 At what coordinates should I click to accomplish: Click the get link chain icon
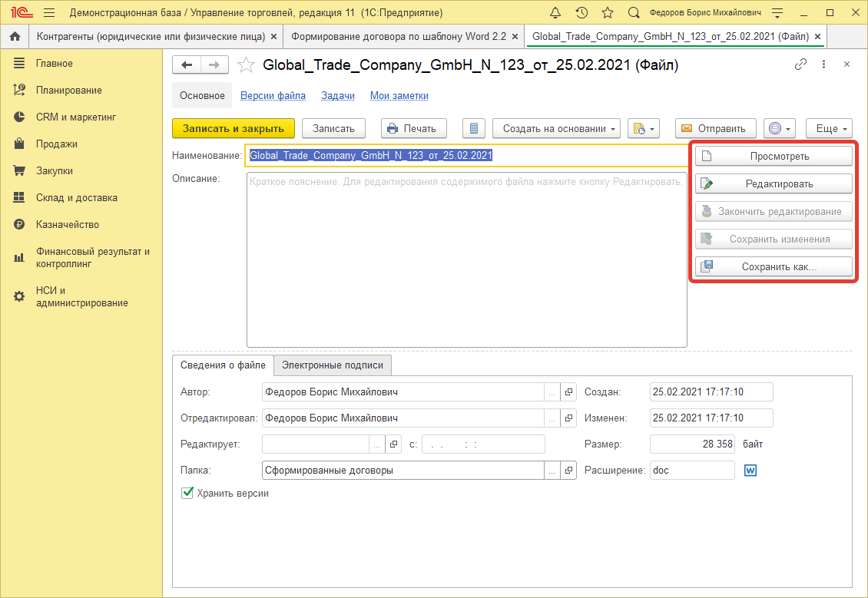(800, 64)
